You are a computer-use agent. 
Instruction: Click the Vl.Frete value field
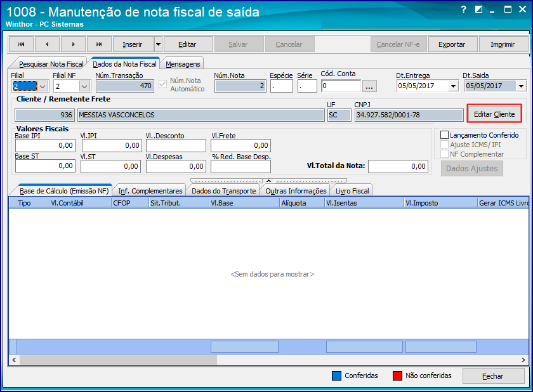pos(240,145)
